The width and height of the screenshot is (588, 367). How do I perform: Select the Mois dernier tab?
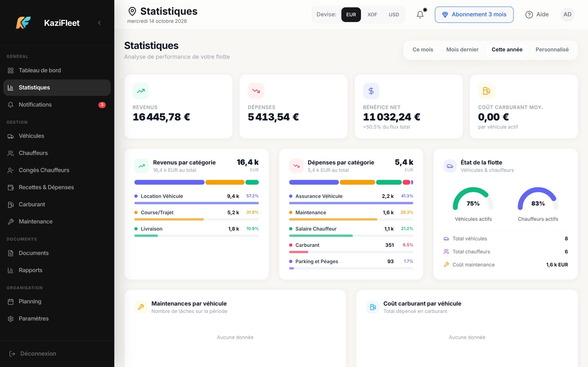pos(462,50)
